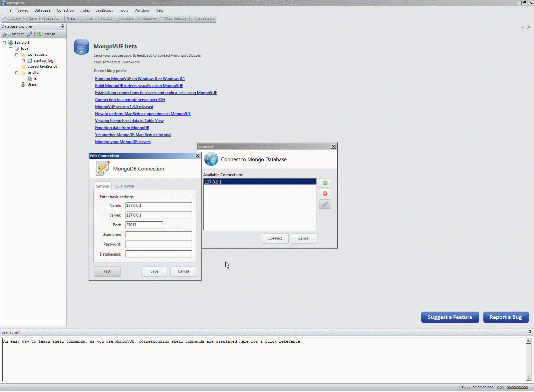
Task: Open the Collection menu
Action: [65, 10]
